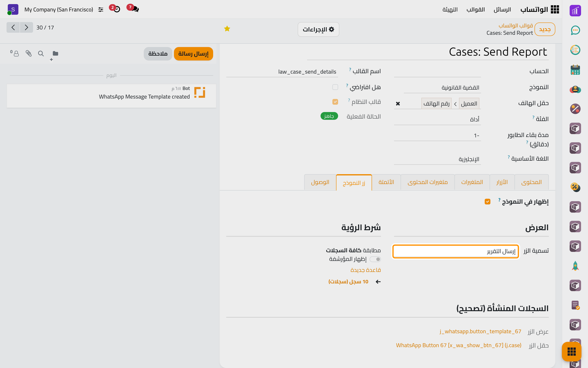Screen dimensions: 588x368
Task: Open the Discuss app in sidebar
Action: tap(575, 30)
